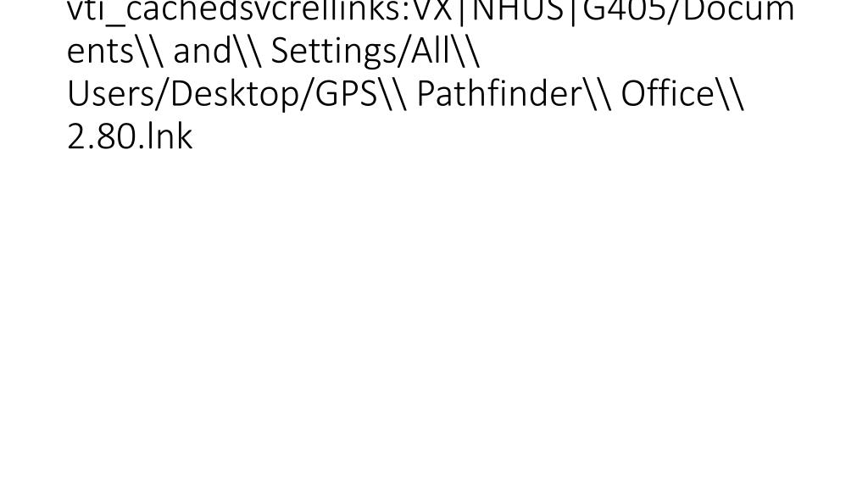The width and height of the screenshot is (868, 488).
Task: Select the "Desktop" path segment
Action: (x=235, y=95)
